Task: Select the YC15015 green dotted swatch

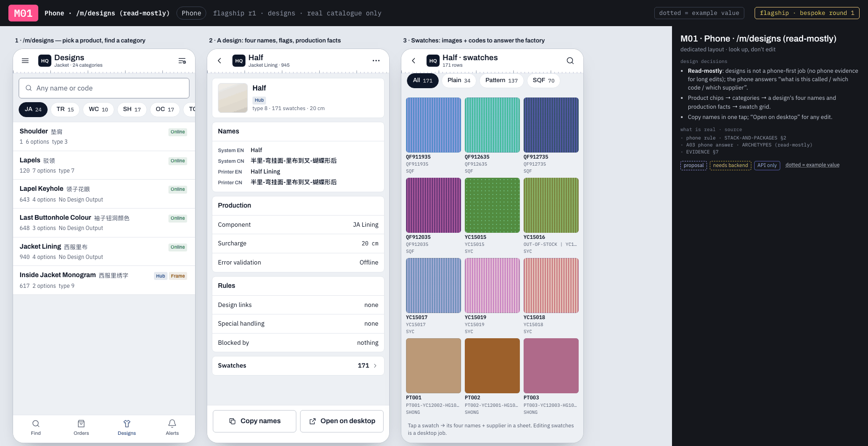Action: [492, 205]
